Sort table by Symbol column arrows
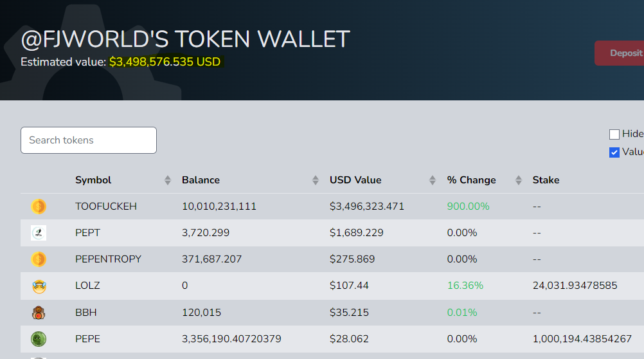This screenshot has width=644, height=359. tap(168, 180)
